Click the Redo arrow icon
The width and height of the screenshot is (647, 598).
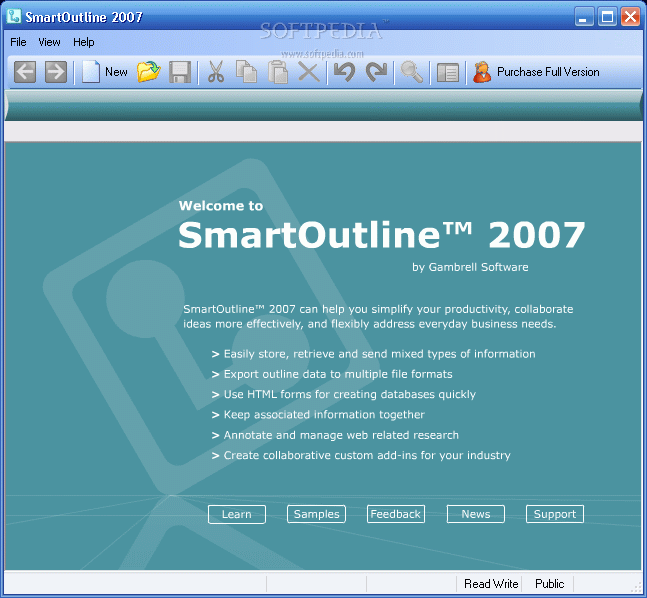[x=376, y=72]
